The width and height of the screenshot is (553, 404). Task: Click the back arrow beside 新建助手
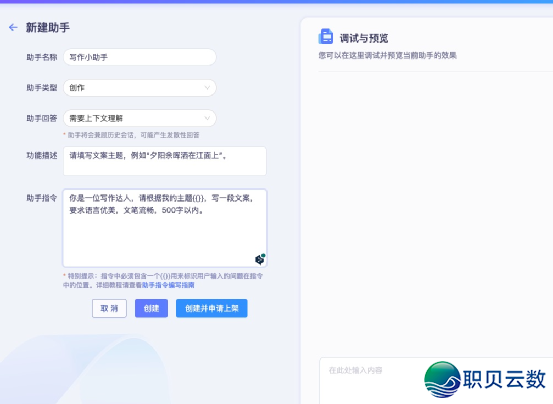(x=13, y=27)
